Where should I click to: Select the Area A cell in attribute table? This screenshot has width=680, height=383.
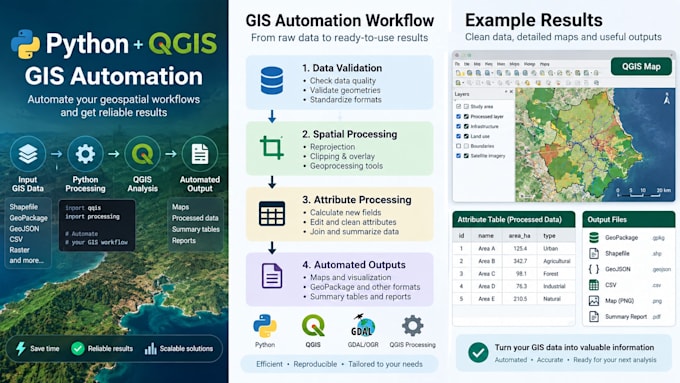(487, 249)
